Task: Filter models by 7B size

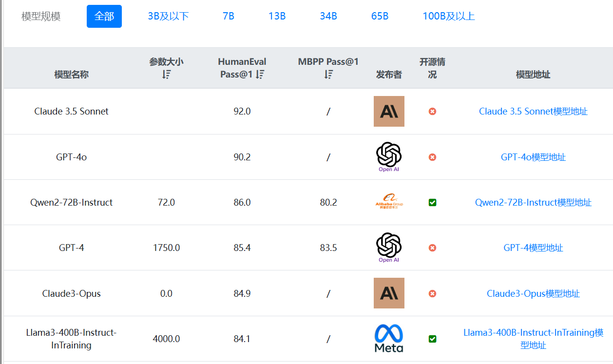Action: [x=229, y=16]
